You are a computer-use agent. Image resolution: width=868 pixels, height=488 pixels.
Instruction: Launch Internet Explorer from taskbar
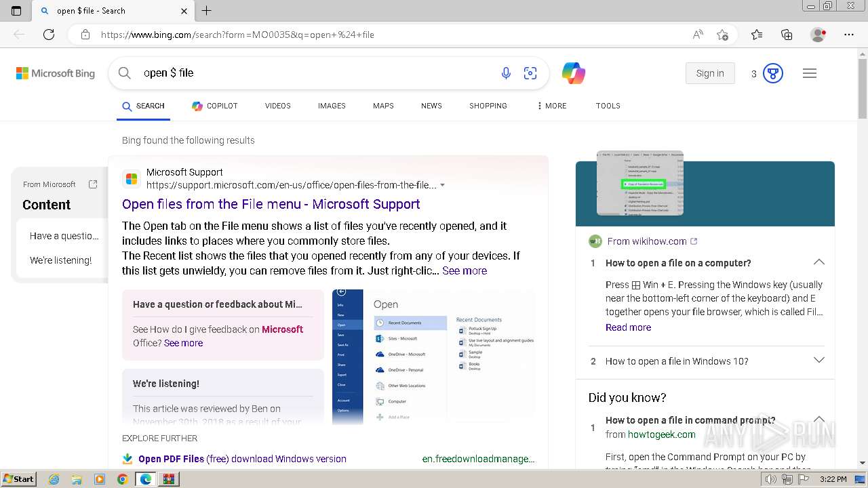(54, 479)
